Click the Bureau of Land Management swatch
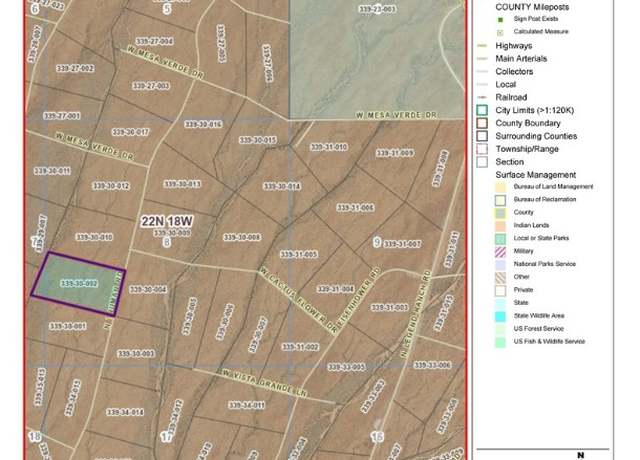Image resolution: width=640 pixels, height=460 pixels. (500, 187)
